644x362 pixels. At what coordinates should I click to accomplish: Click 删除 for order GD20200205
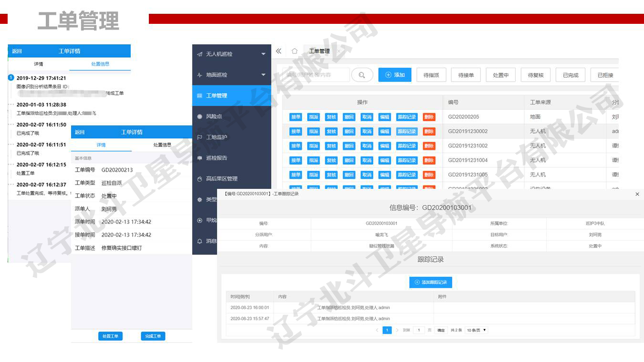429,117
